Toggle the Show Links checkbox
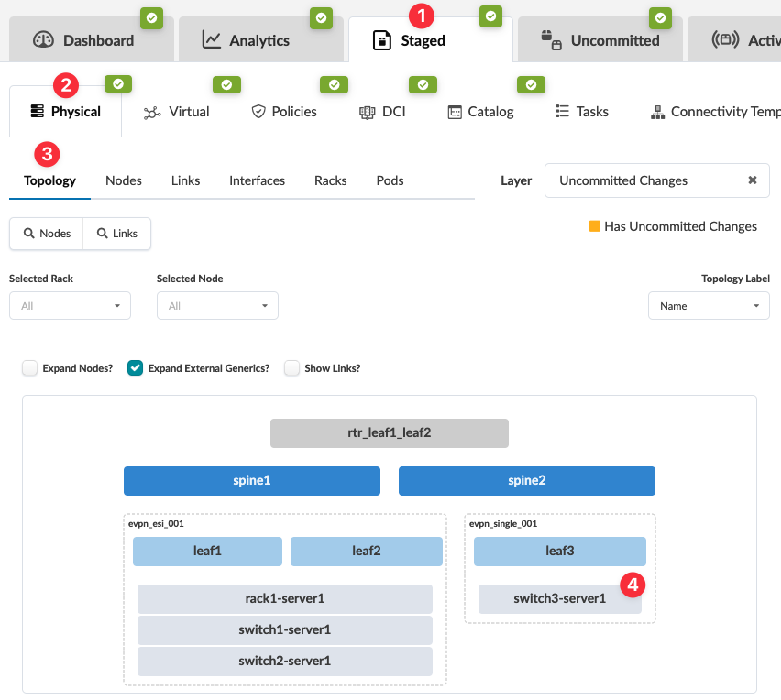The height and width of the screenshot is (700, 781). (292, 368)
